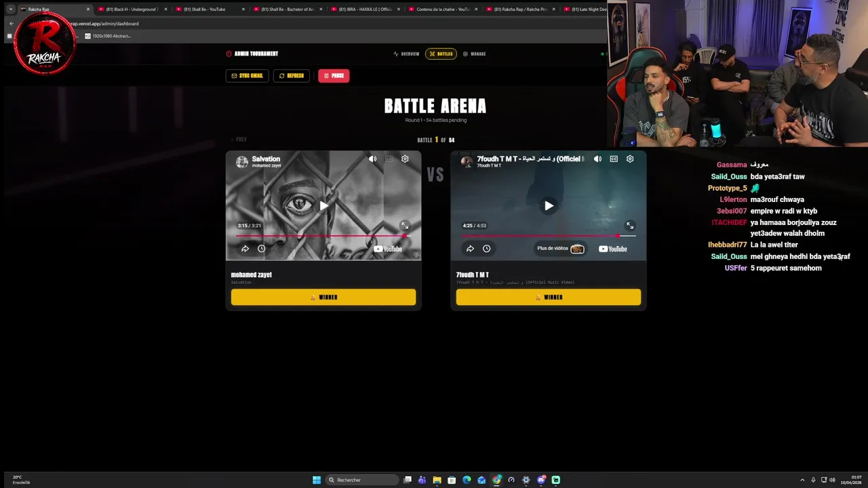Refresh the battle dashboard
The image size is (868, 488).
point(292,76)
